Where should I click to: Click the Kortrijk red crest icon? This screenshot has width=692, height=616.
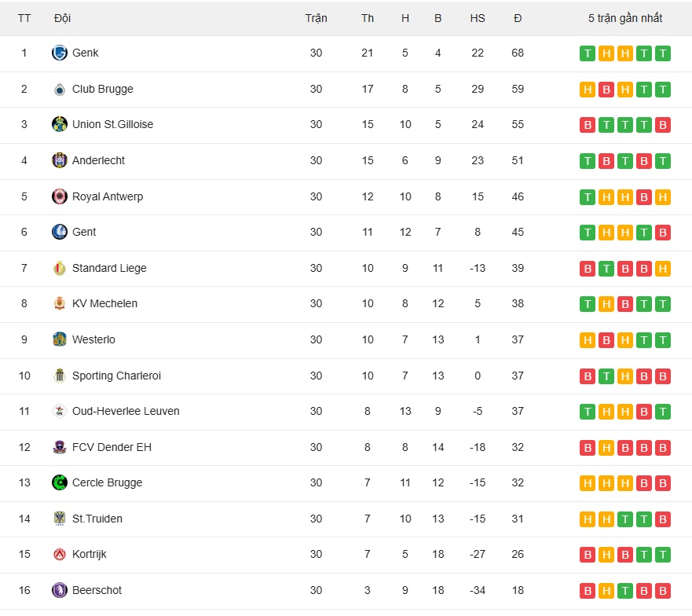tap(60, 555)
